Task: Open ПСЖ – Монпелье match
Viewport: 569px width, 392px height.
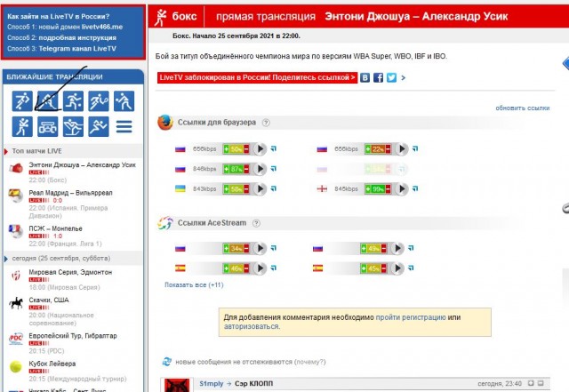Action: [x=55, y=228]
